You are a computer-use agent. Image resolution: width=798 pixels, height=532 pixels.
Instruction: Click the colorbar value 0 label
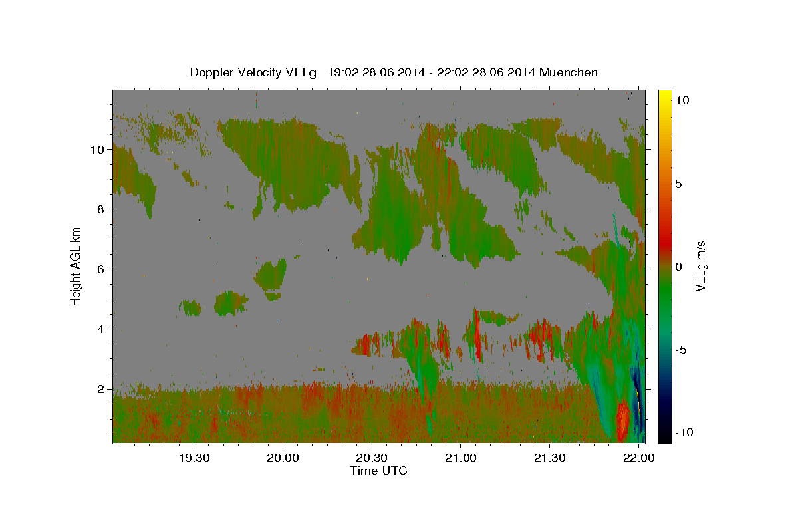[679, 266]
